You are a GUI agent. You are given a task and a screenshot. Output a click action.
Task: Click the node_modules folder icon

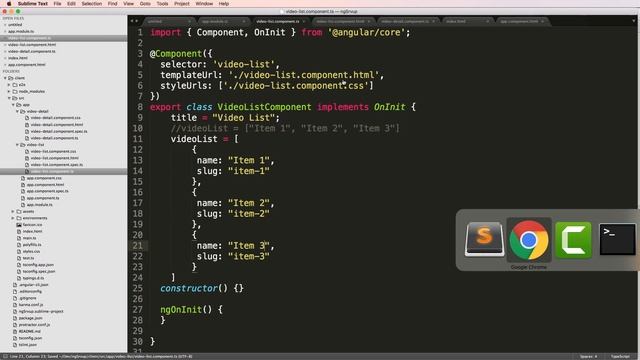coord(15,91)
